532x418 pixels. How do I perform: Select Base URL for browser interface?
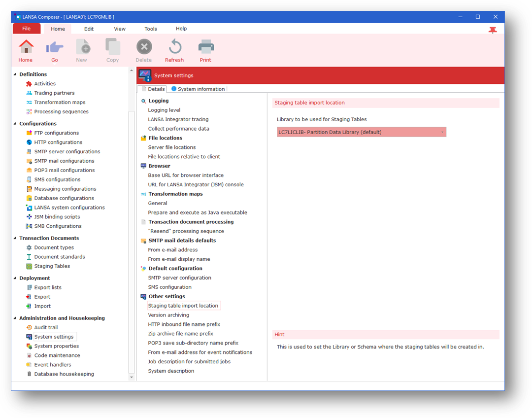[186, 175]
